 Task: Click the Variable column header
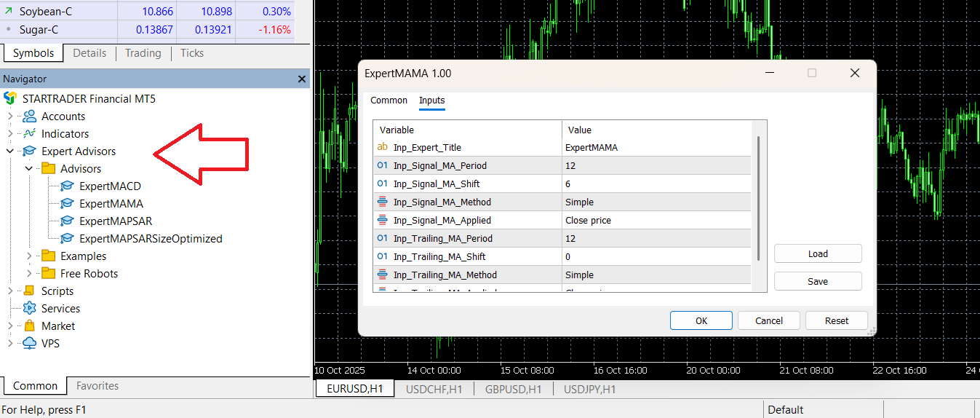pos(467,130)
